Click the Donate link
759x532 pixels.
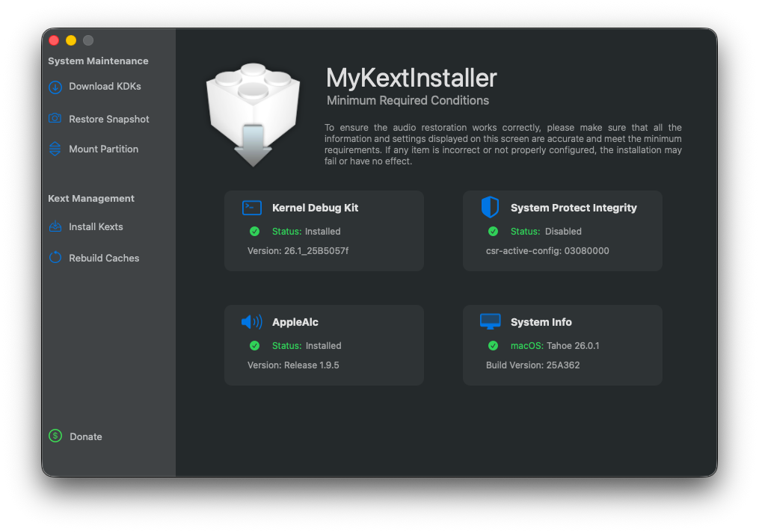pos(86,437)
